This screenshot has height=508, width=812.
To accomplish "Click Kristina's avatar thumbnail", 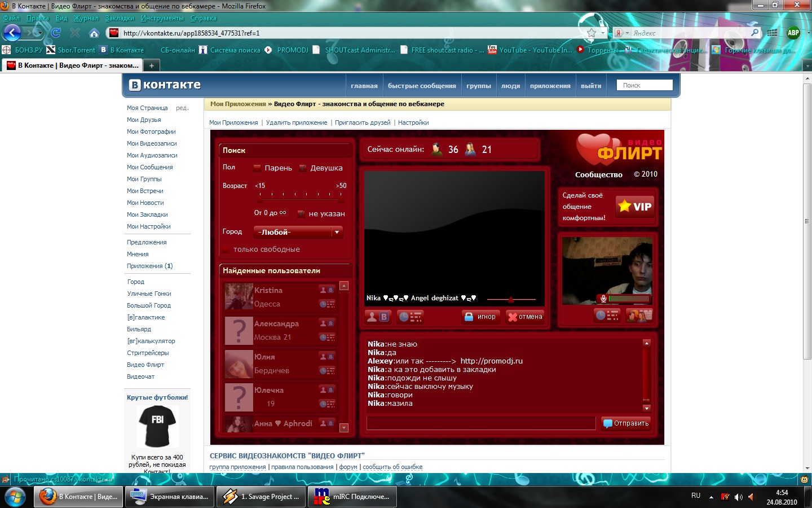I will [x=239, y=296].
